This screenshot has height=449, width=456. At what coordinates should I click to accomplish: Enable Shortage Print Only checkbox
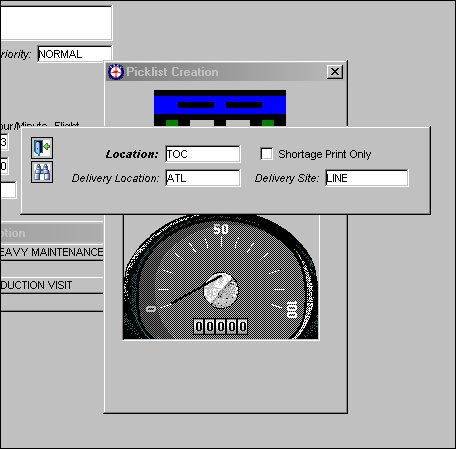pos(266,154)
